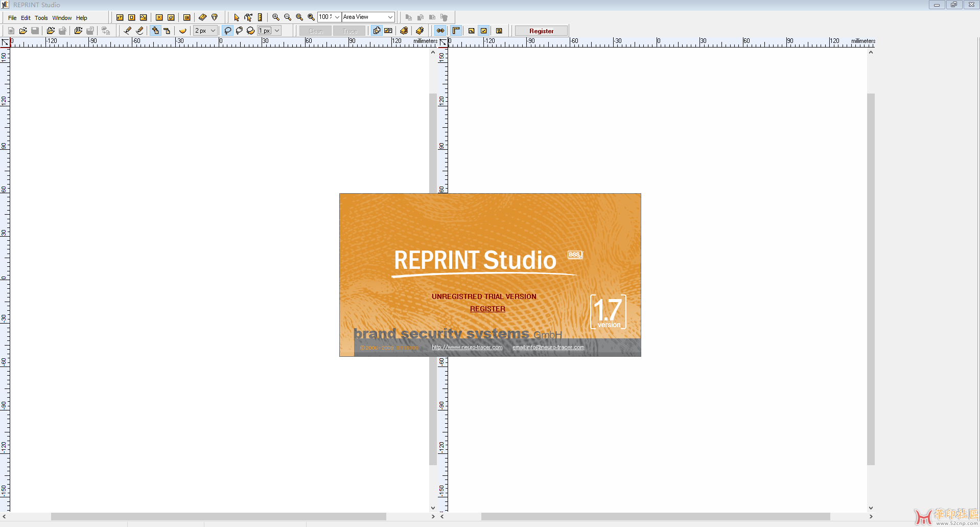980x527 pixels.
Task: Click the disabled Trace button
Action: click(349, 31)
